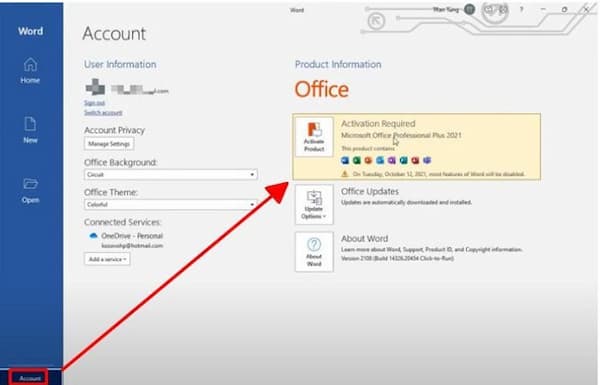Click the Activate Product button
The image size is (600, 385).
tap(314, 137)
